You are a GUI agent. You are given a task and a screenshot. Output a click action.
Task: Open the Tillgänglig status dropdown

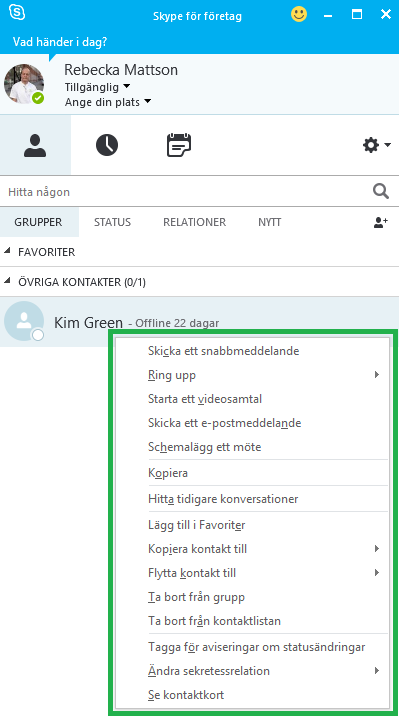coord(97,86)
